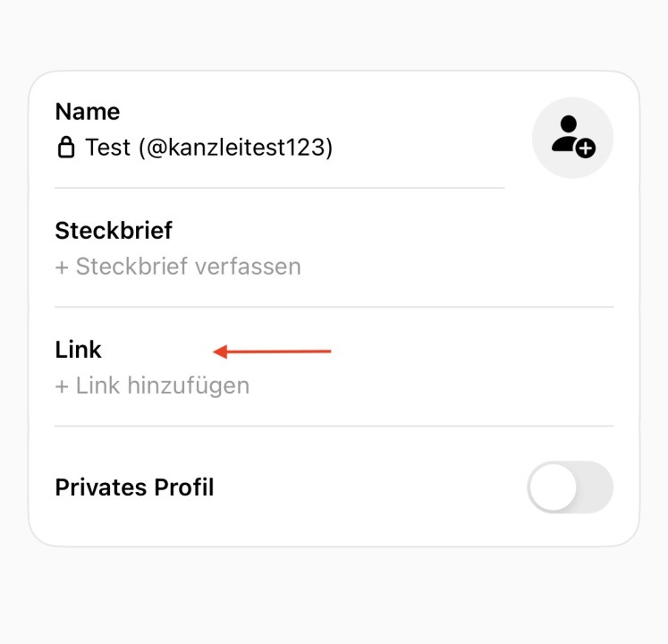Tap the add profile picture icon
This screenshot has height=644, width=668.
pyautogui.click(x=572, y=137)
